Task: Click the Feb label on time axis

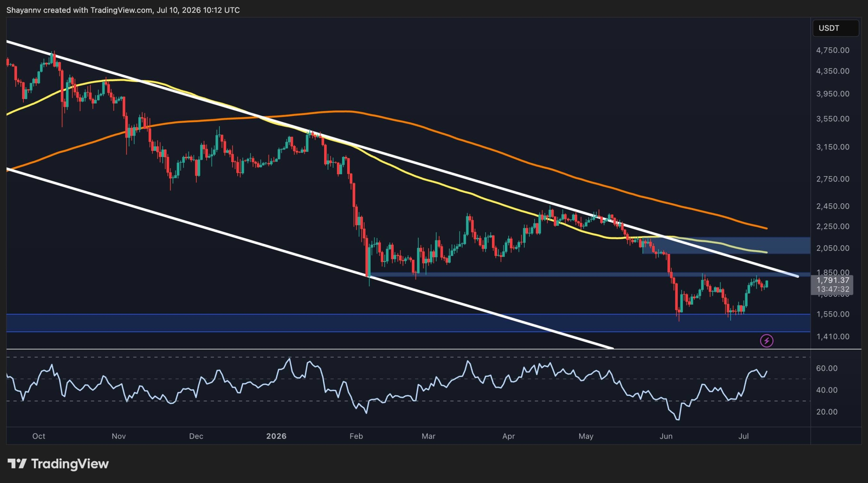Action: point(356,436)
